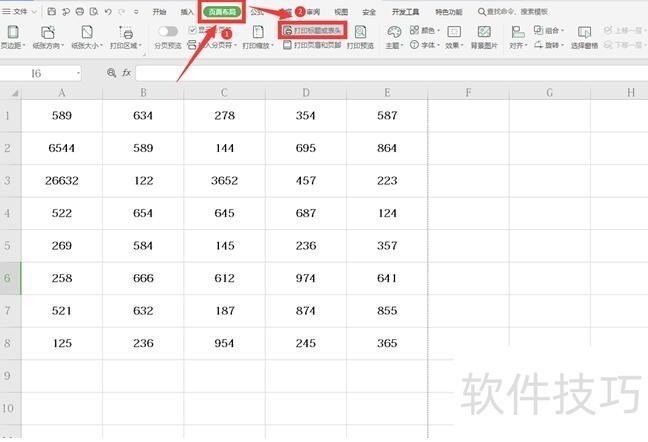The height and width of the screenshot is (442, 648).
Task: Toggle the 显示分页符 show page breaks checkbox
Action: pyautogui.click(x=192, y=30)
